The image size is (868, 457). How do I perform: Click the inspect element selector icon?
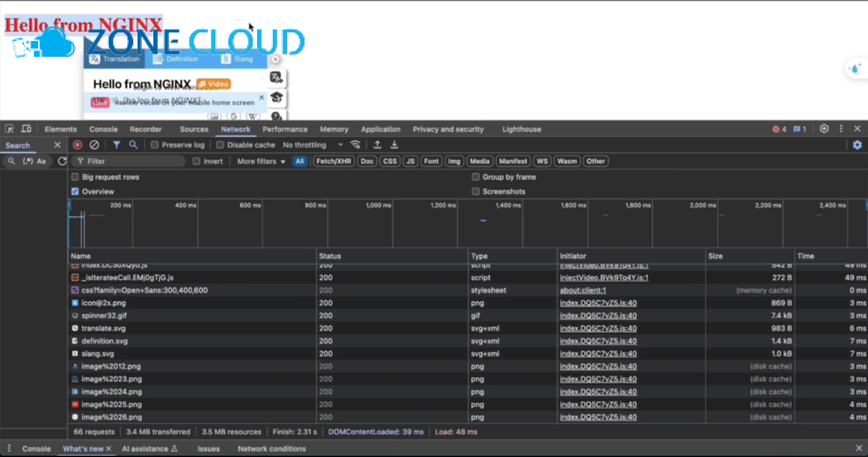(x=9, y=129)
